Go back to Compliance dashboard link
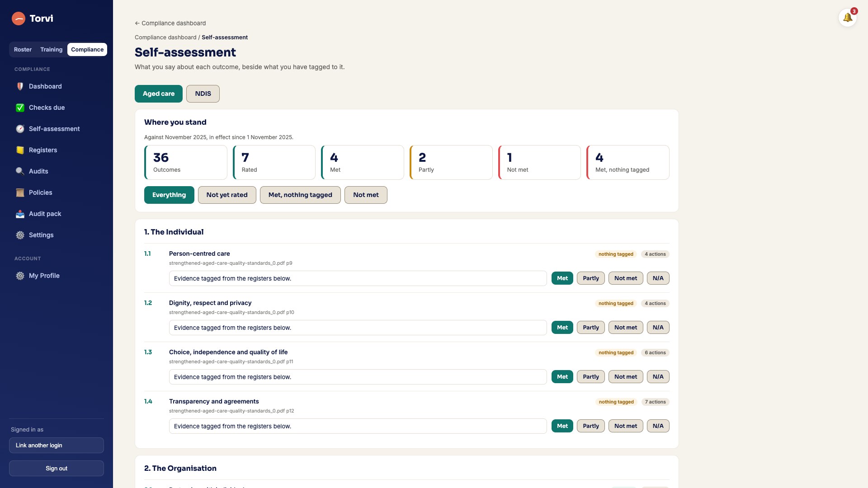Image resolution: width=868 pixels, height=488 pixels. click(x=170, y=23)
